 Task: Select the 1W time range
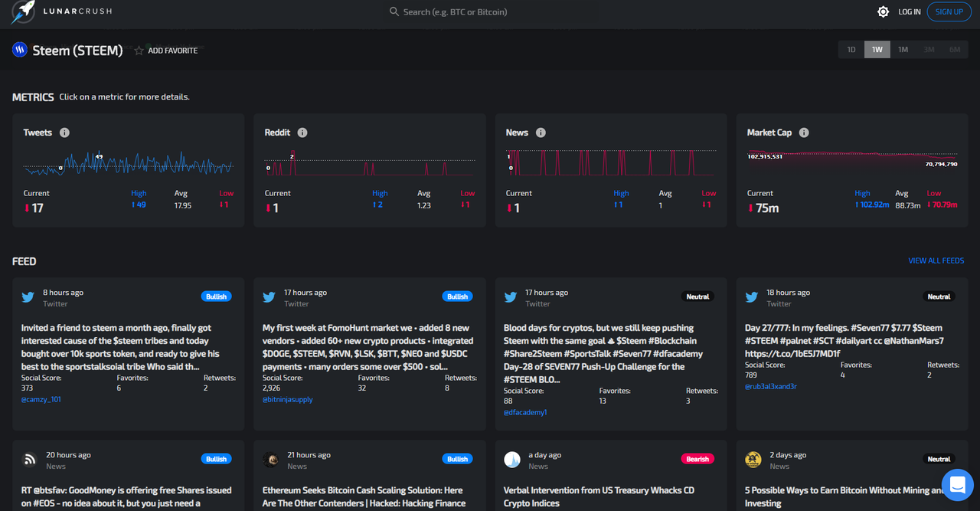[x=877, y=50]
